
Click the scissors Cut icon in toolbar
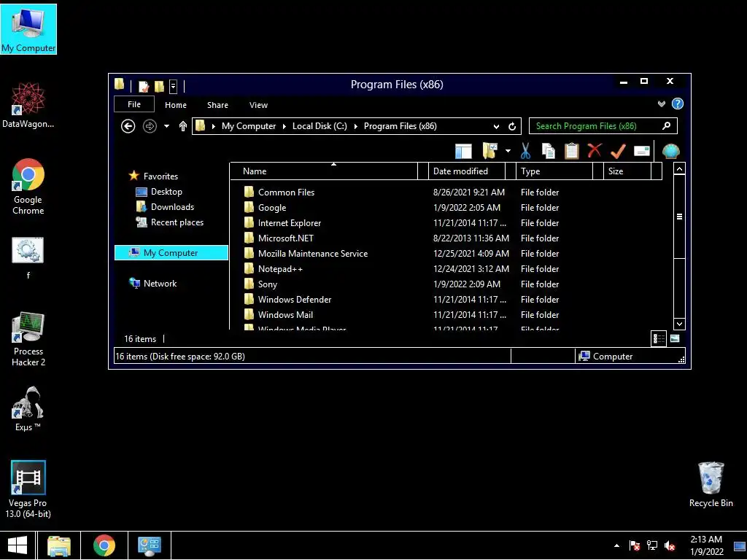525,151
